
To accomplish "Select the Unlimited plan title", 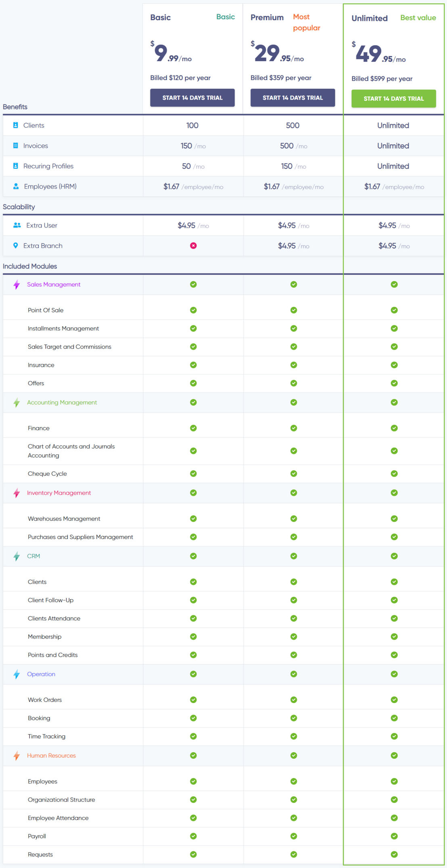I will pos(370,18).
